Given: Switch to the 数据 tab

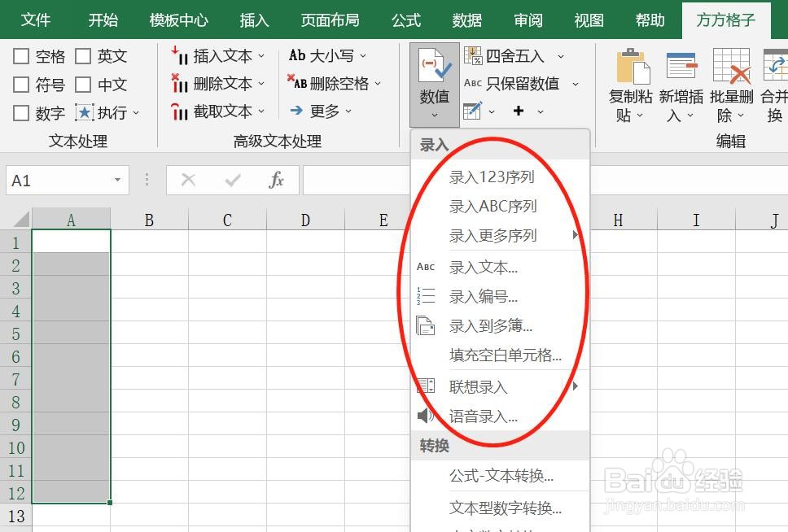Looking at the screenshot, I should [467, 20].
